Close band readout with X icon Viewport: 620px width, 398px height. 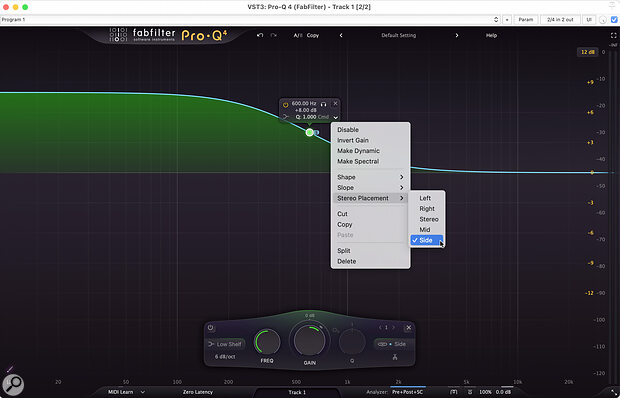[x=335, y=104]
